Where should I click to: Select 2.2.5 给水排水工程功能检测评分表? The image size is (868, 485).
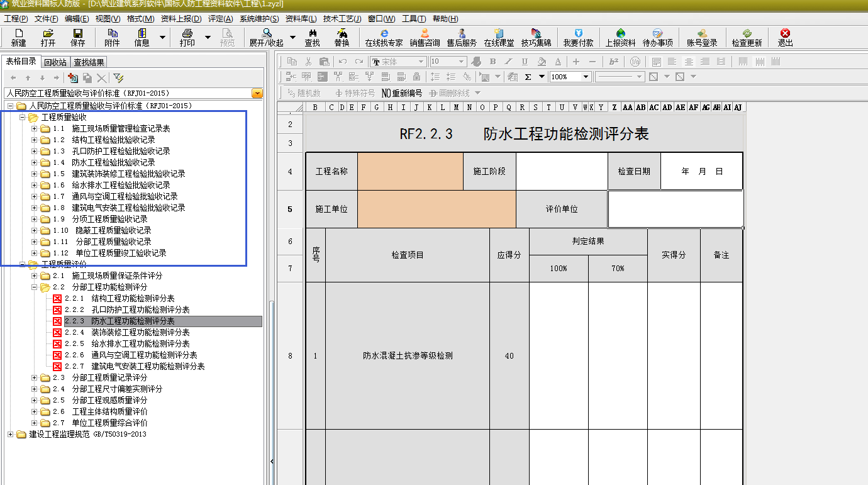127,343
